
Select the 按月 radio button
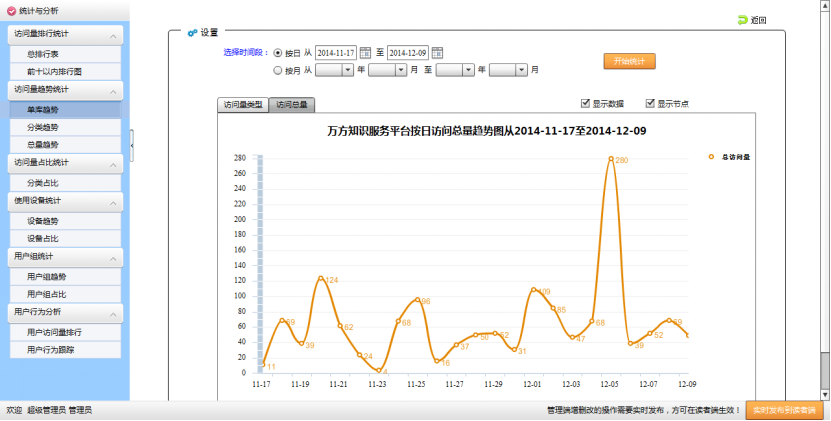point(278,70)
